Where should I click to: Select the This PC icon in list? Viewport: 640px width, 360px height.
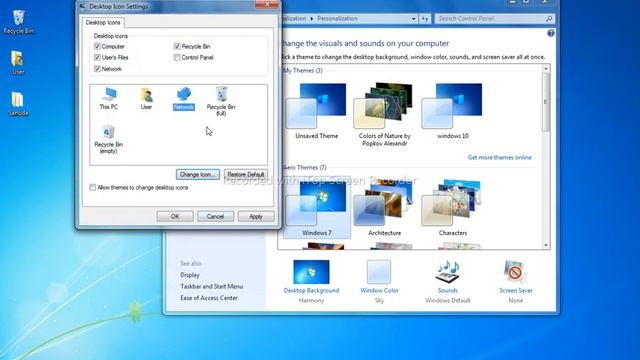pyautogui.click(x=109, y=98)
